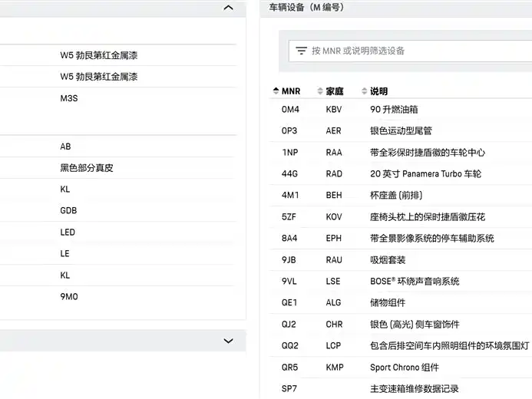532x399 pixels.
Task: Click description 主变速箱维修数据记录
Action: (415, 389)
